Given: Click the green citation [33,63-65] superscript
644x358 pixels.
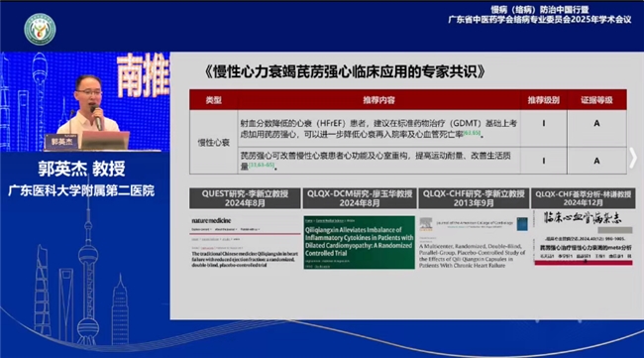Looking at the screenshot, I should [x=262, y=165].
